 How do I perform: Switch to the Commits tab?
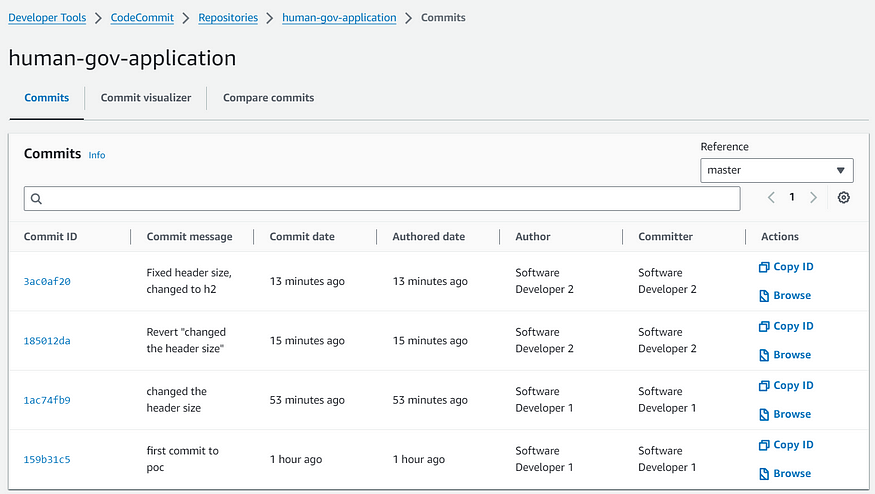click(47, 98)
